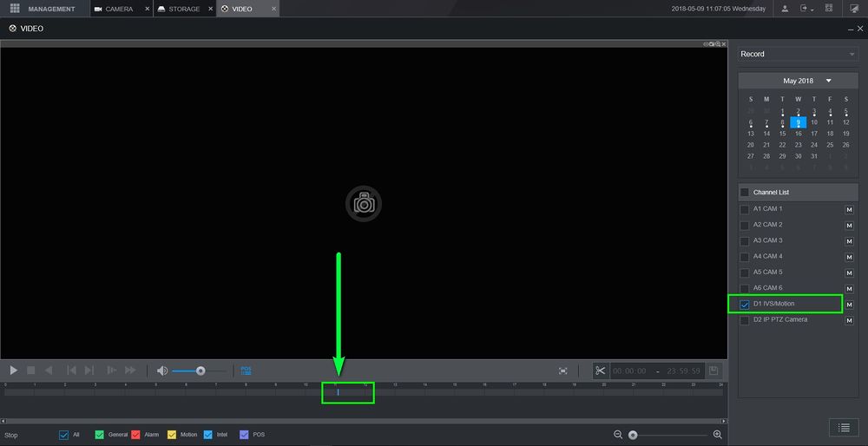Save the clipped video via disk icon
Image resolution: width=868 pixels, height=446 pixels.
click(713, 371)
